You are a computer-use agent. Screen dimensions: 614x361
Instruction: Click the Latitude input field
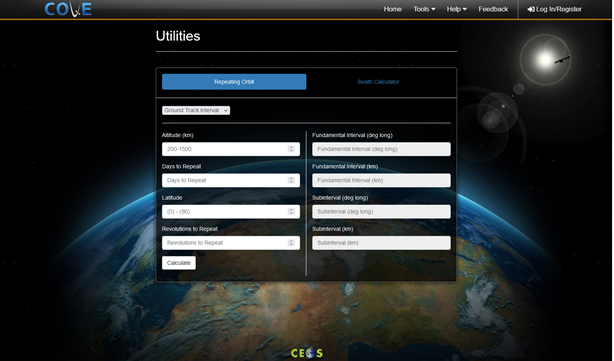tap(231, 212)
